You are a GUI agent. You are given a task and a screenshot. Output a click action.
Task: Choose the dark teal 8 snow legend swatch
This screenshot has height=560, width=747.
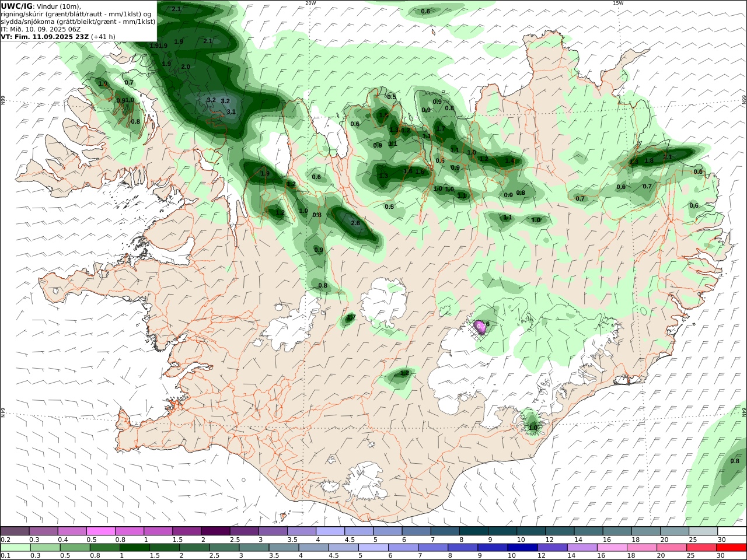pyautogui.click(x=473, y=531)
